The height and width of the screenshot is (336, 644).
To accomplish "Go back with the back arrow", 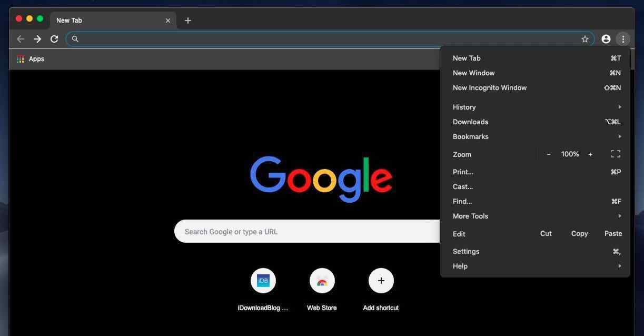I will pos(21,39).
